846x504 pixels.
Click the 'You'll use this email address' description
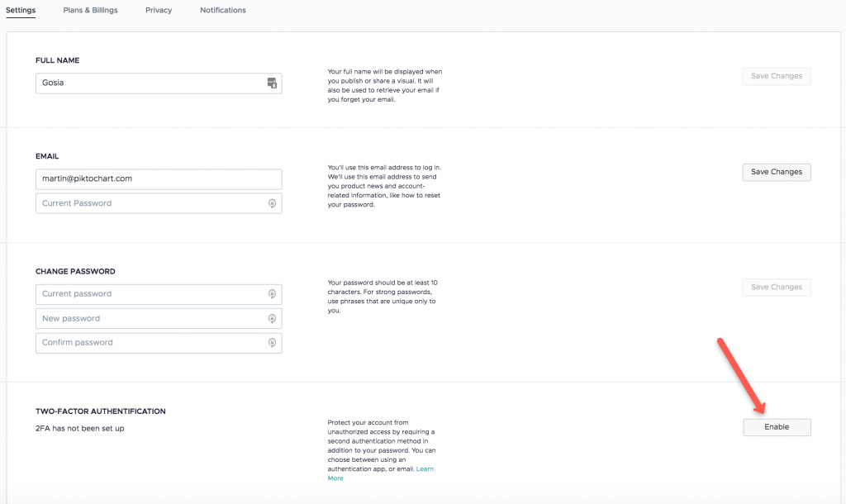pos(384,186)
